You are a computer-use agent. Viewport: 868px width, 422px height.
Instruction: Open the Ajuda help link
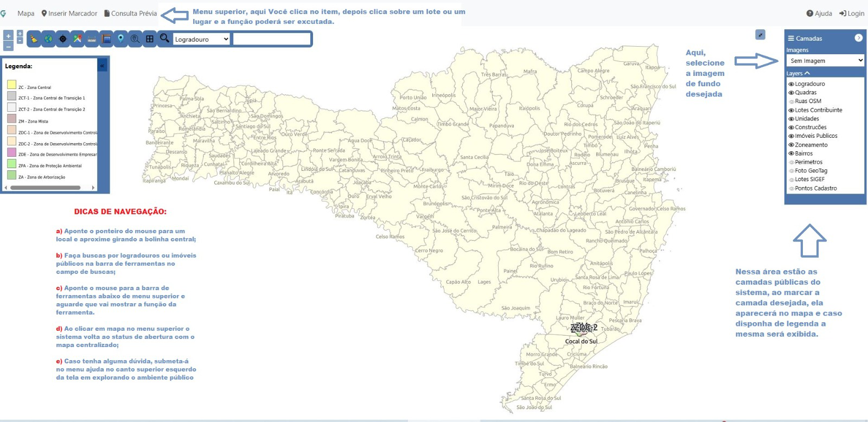coord(819,14)
